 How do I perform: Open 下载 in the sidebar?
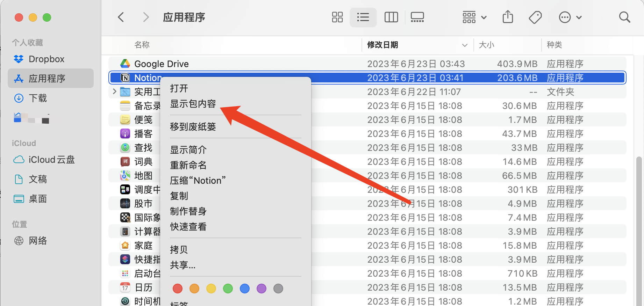pyautogui.click(x=38, y=98)
